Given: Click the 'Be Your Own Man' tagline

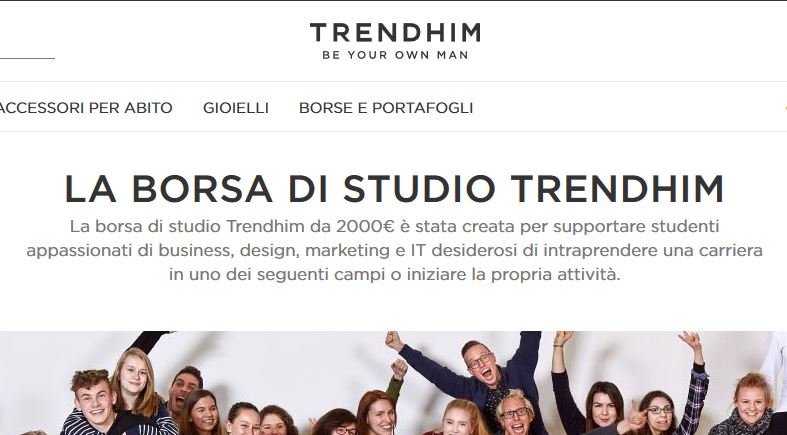Looking at the screenshot, I should tap(395, 55).
